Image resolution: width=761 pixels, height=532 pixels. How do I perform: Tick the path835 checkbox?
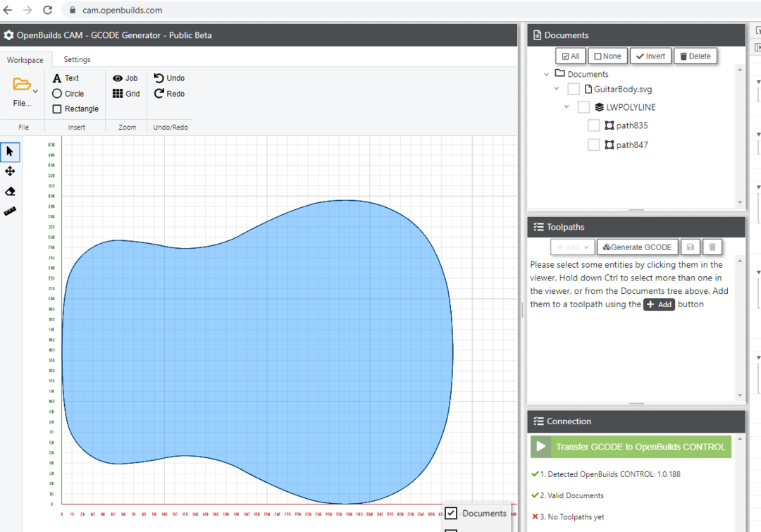coord(593,125)
